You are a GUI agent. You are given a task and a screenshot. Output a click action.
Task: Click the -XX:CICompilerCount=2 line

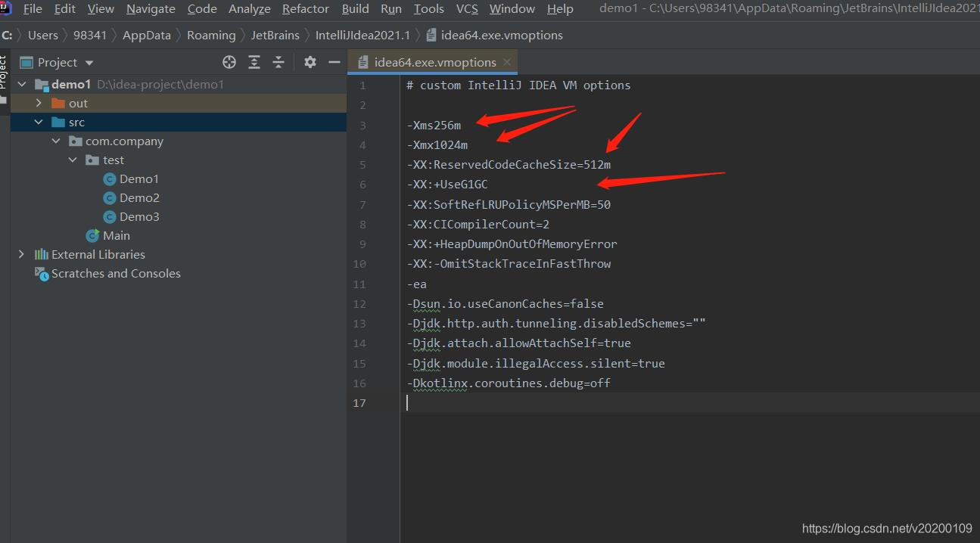pos(478,225)
